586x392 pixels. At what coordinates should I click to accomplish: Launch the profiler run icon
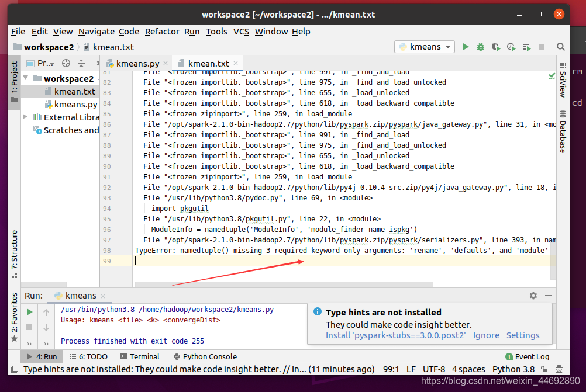[x=511, y=47]
